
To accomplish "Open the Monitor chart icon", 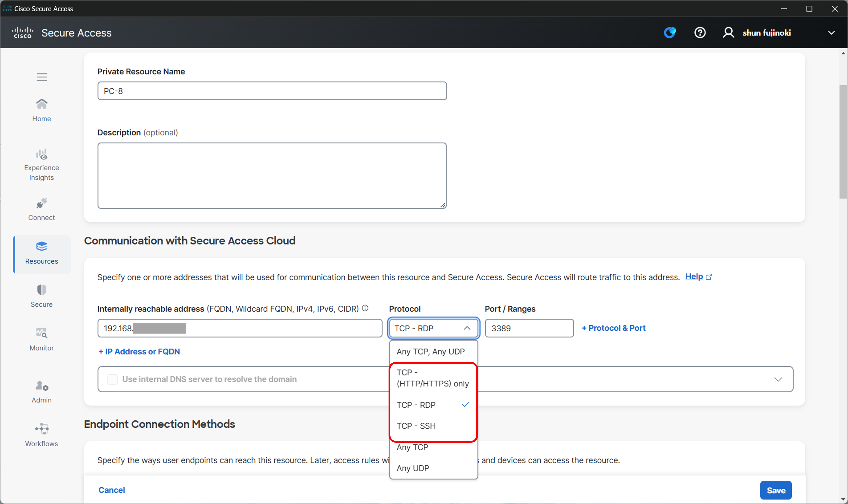I will pyautogui.click(x=42, y=333).
